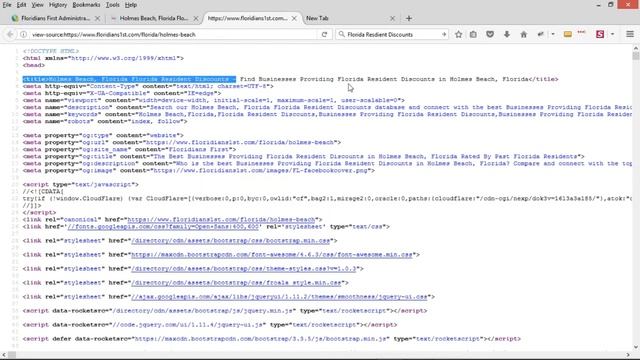This screenshot has height=360, width=640.
Task: Switch to Floridians First Administra tab
Action: pyautogui.click(x=56, y=18)
